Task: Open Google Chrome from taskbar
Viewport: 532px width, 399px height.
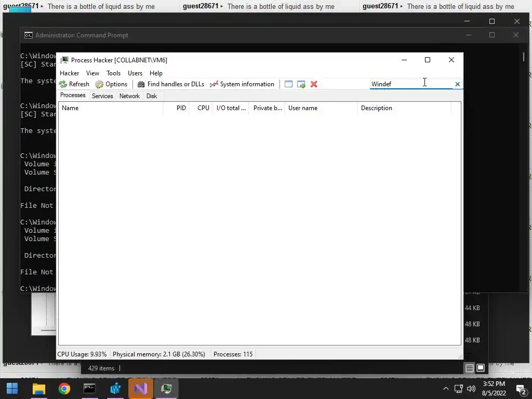Action: (x=64, y=389)
